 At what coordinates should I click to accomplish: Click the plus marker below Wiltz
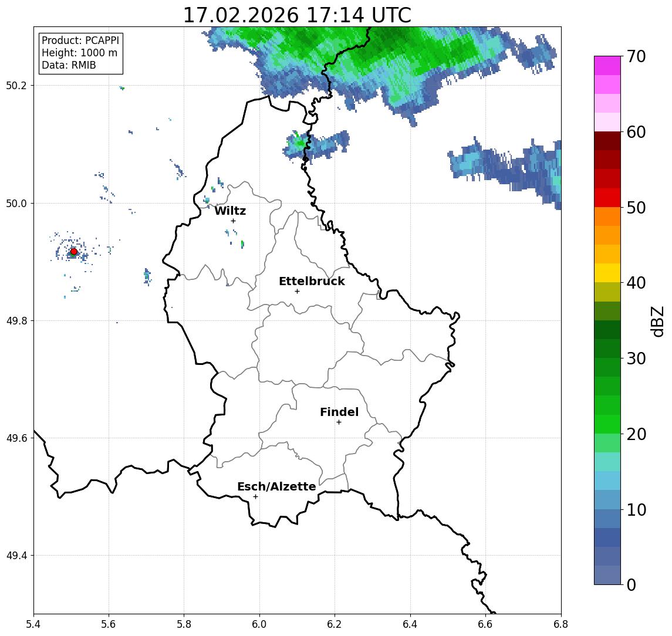coord(233,221)
